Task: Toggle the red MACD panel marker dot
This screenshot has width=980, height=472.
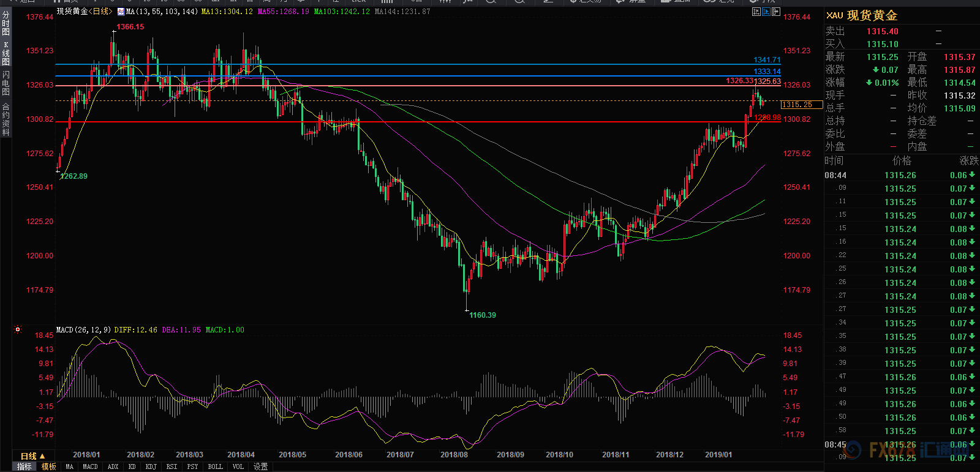Action: [18, 329]
